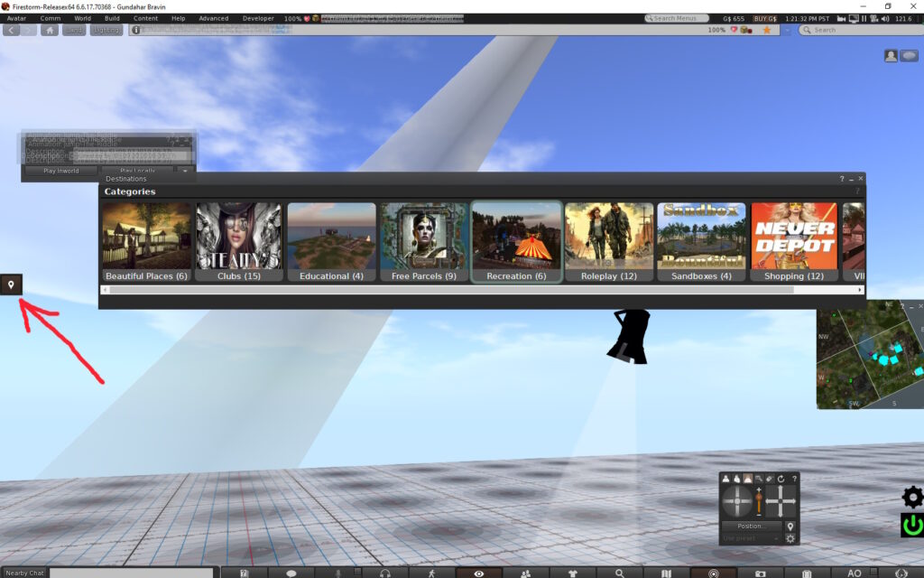924x578 pixels.
Task: Toggle the mouselook eye button
Action: pyautogui.click(x=478, y=573)
